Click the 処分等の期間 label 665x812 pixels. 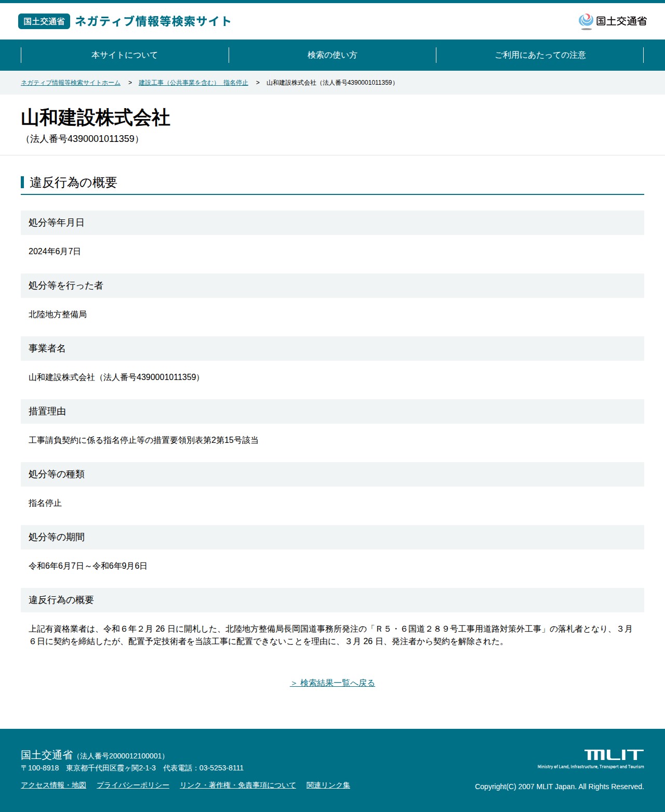[57, 537]
